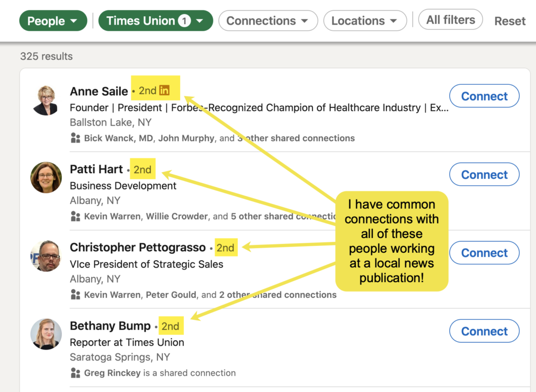Click Patti Hart's profile photo
Image resolution: width=536 pixels, height=392 pixels.
coord(46,178)
